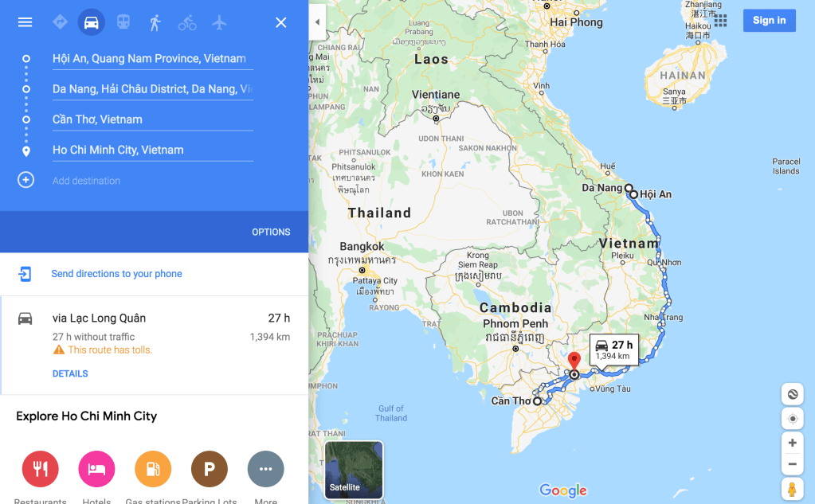Viewport: 815px width, 504px height.
Task: Show your current location on map
Action: (x=792, y=419)
